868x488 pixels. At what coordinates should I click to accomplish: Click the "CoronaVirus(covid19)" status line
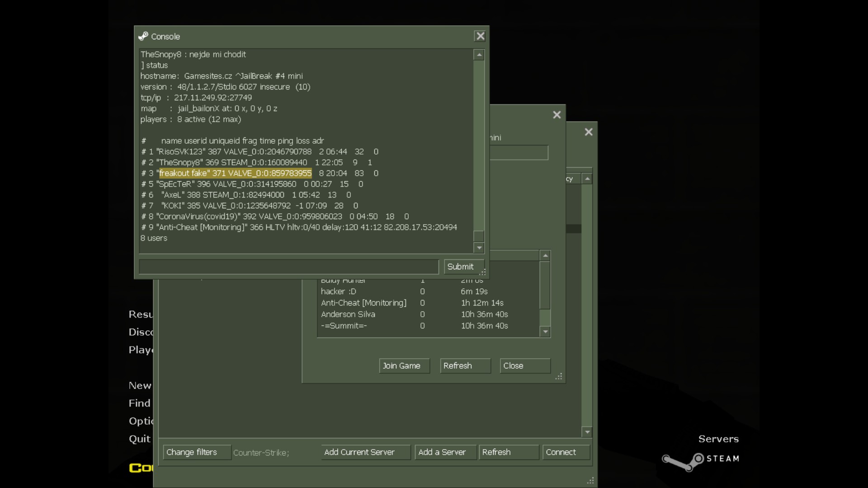pos(275,216)
